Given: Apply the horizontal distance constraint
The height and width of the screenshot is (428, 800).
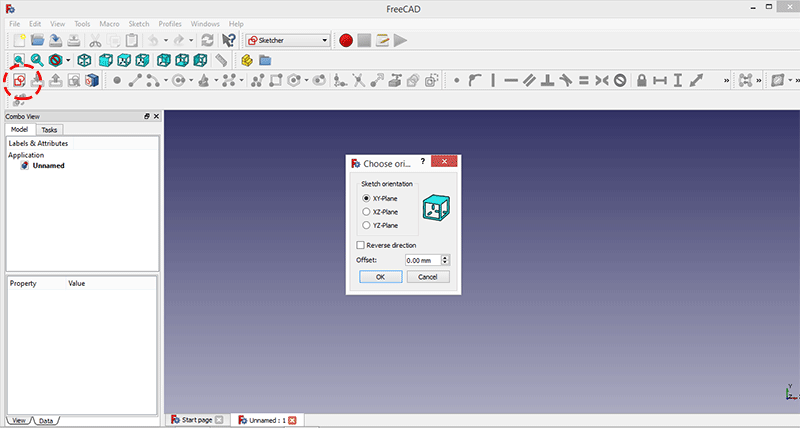Looking at the screenshot, I should tap(660, 80).
